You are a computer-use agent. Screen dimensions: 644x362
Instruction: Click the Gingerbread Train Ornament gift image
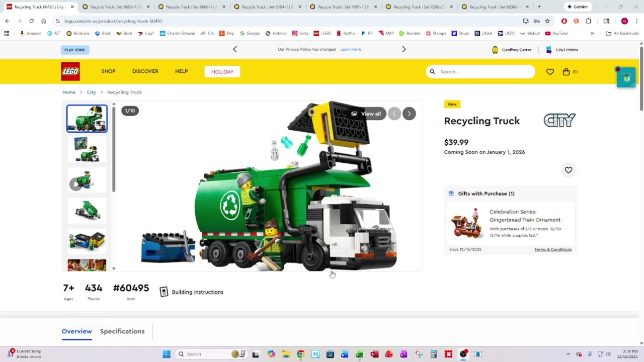pos(466,223)
